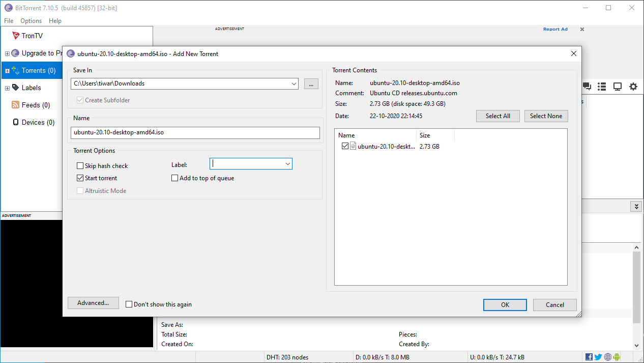Expand the Labels tree node

pos(7,88)
